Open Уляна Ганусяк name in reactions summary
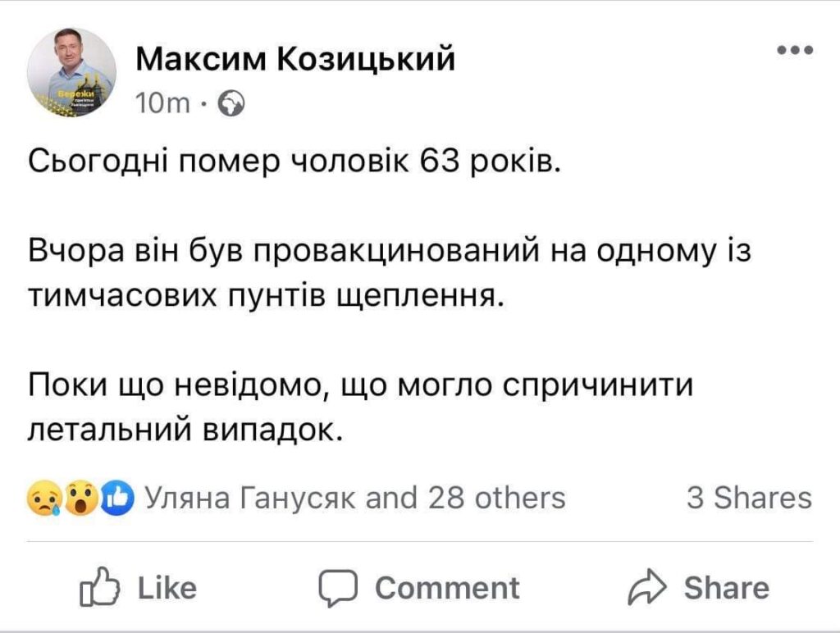The width and height of the screenshot is (840, 633). 249,498
